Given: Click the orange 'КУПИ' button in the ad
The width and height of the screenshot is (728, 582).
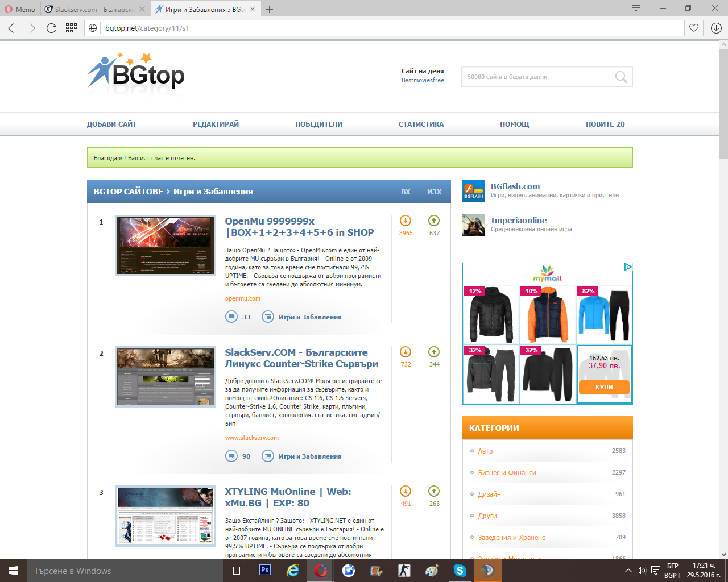Looking at the screenshot, I should pos(604,387).
